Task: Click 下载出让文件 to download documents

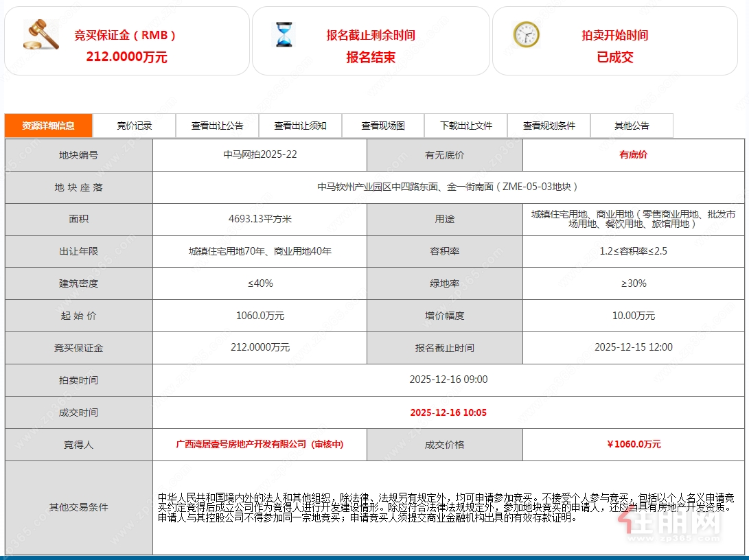Action: click(x=465, y=126)
